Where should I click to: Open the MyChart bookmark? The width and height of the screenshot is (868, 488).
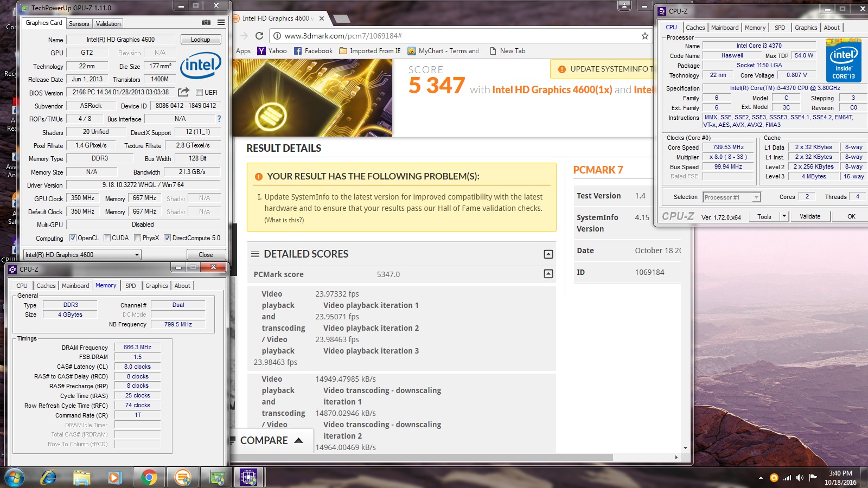click(443, 51)
